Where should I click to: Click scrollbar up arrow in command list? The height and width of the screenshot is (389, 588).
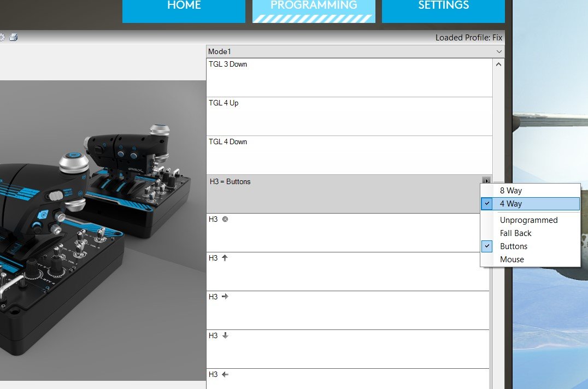tap(498, 64)
